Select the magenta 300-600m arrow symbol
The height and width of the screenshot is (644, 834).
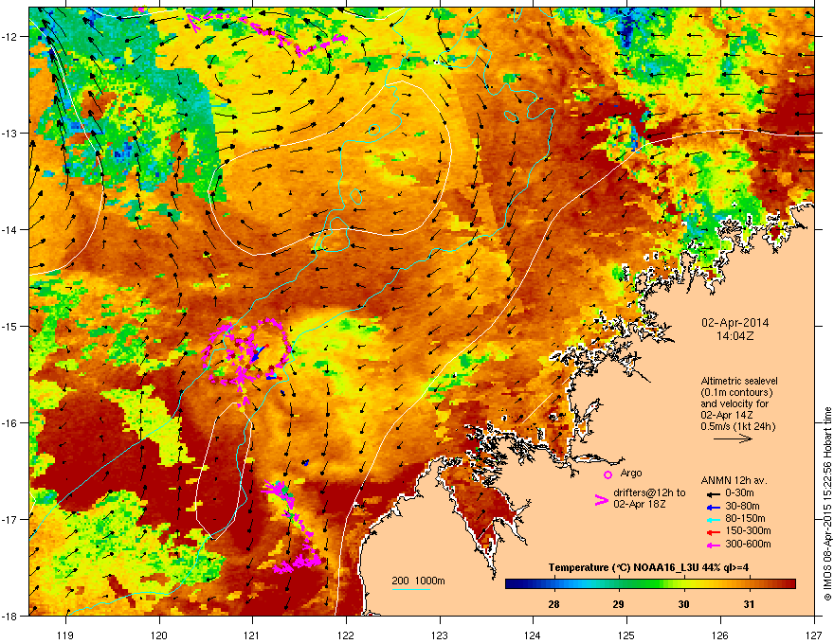713,545
